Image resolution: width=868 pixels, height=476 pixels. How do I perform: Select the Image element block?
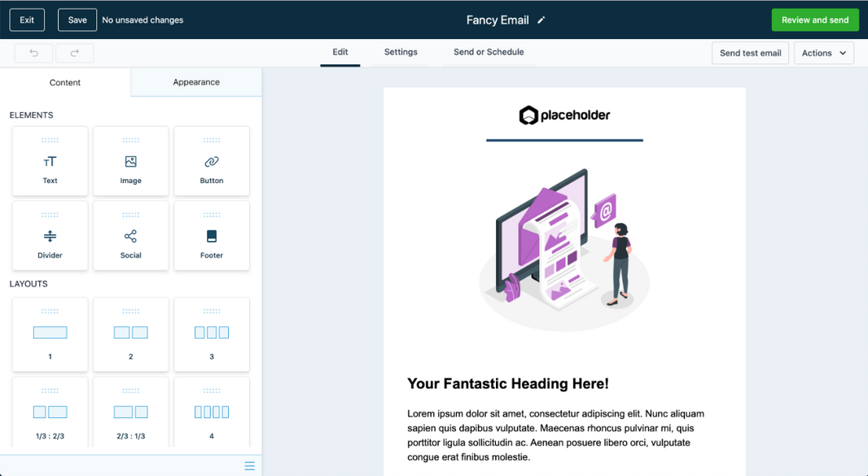click(x=130, y=161)
